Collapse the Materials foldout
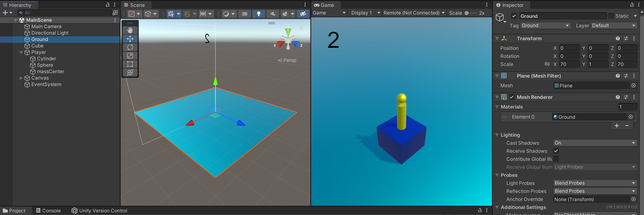The height and width of the screenshot is (215, 644). point(497,107)
